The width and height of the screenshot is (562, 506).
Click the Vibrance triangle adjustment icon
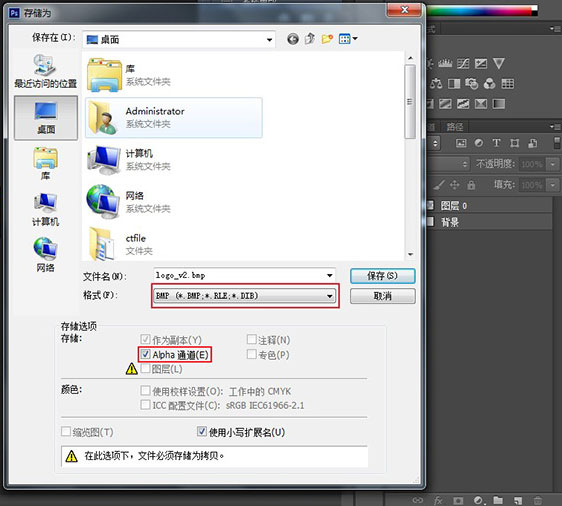[499, 63]
